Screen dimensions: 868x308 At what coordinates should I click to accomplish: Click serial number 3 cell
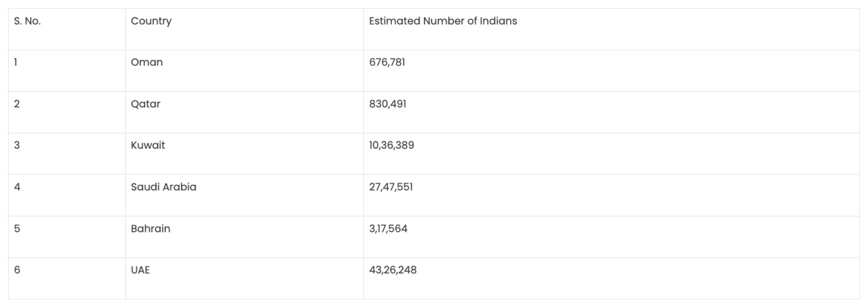pos(16,145)
